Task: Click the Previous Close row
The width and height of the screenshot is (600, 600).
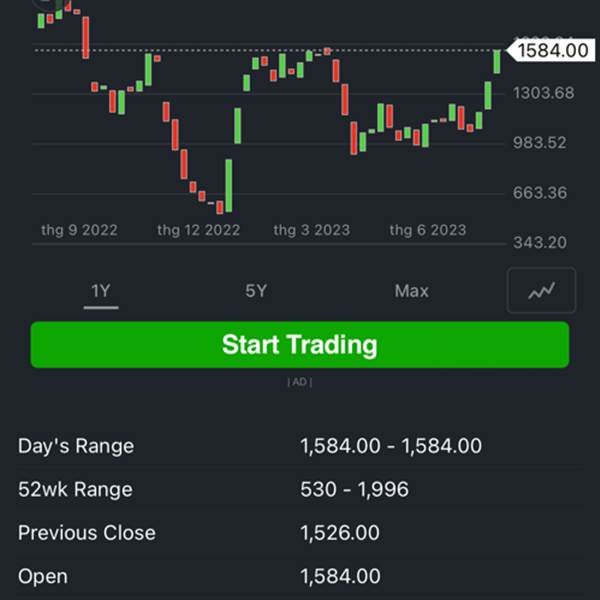Action: click(x=300, y=533)
